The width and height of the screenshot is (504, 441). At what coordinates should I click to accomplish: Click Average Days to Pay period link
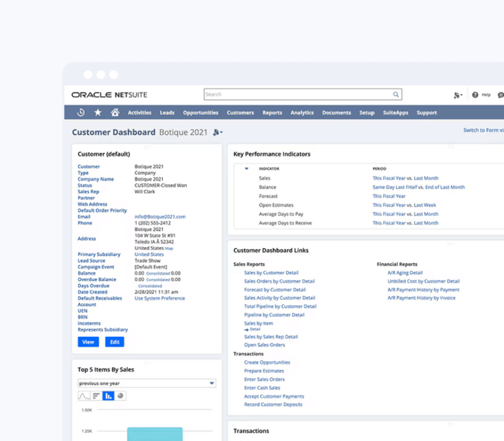[x=405, y=214]
